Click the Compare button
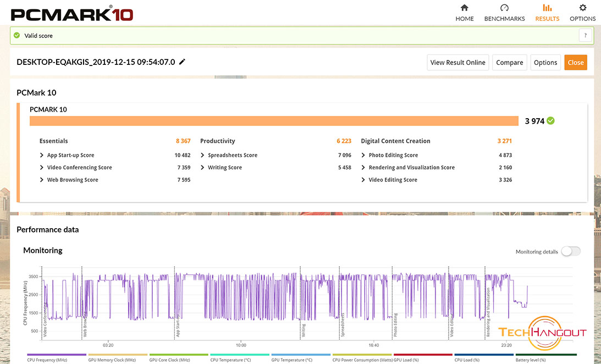Image resolution: width=601 pixels, height=364 pixels. 509,63
